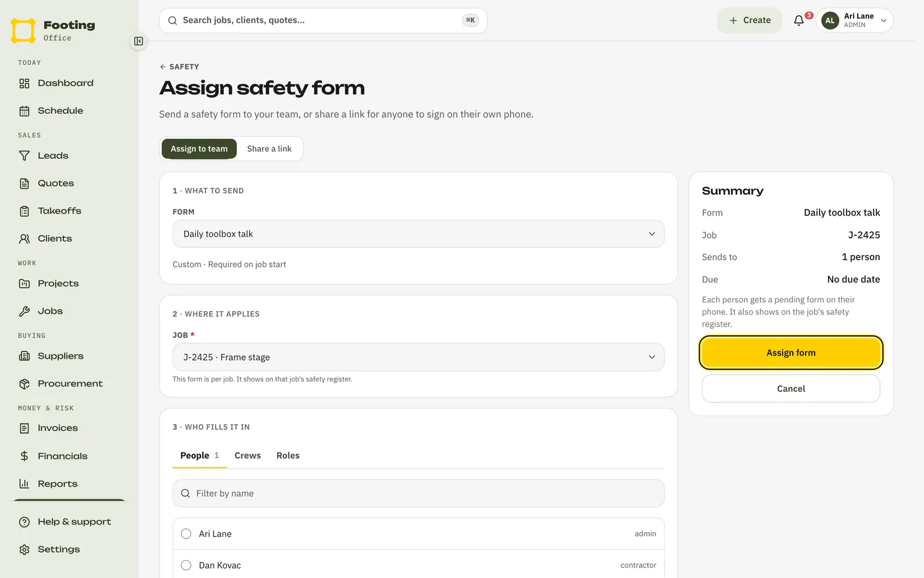Click the 'No due date' value in Summary

pyautogui.click(x=854, y=280)
